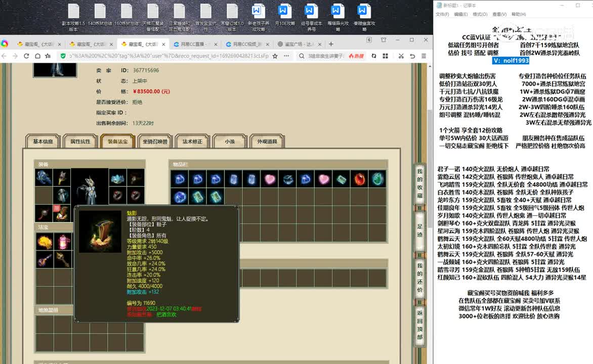
Task: Open desktop file 雁塔异光攻略
Action: click(337, 17)
